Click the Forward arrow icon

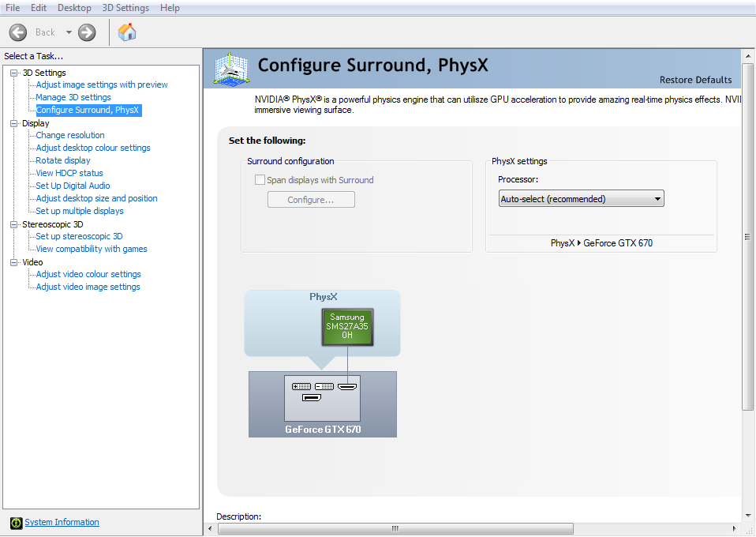click(87, 32)
